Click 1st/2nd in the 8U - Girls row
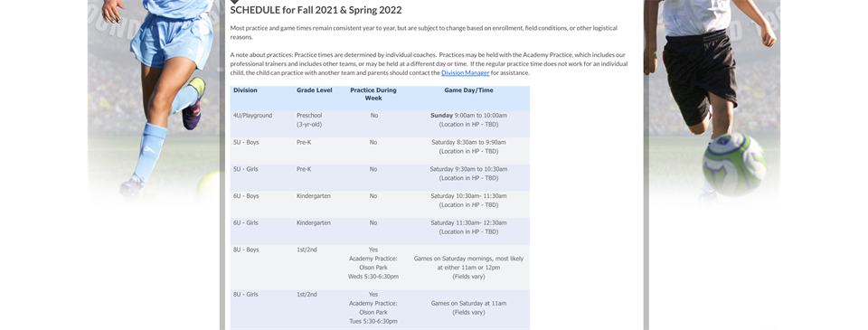Screen dimensions: 868x330 point(307,294)
